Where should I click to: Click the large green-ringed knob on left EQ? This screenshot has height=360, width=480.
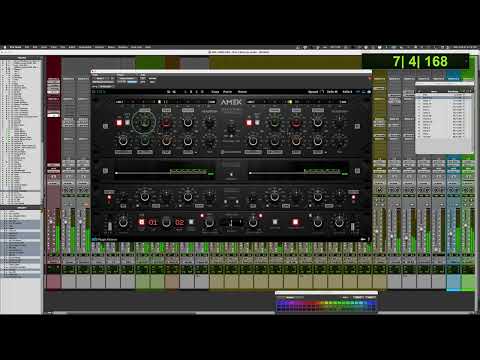click(144, 122)
